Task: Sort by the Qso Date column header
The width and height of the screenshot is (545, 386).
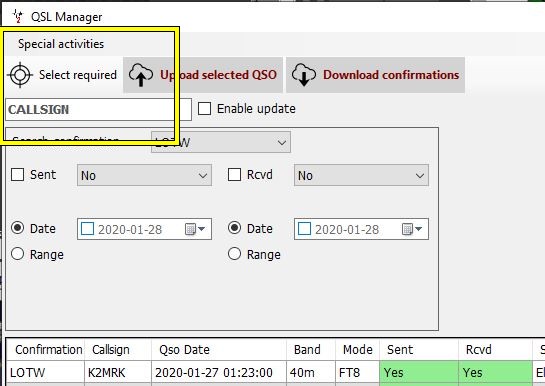Action: click(x=219, y=350)
